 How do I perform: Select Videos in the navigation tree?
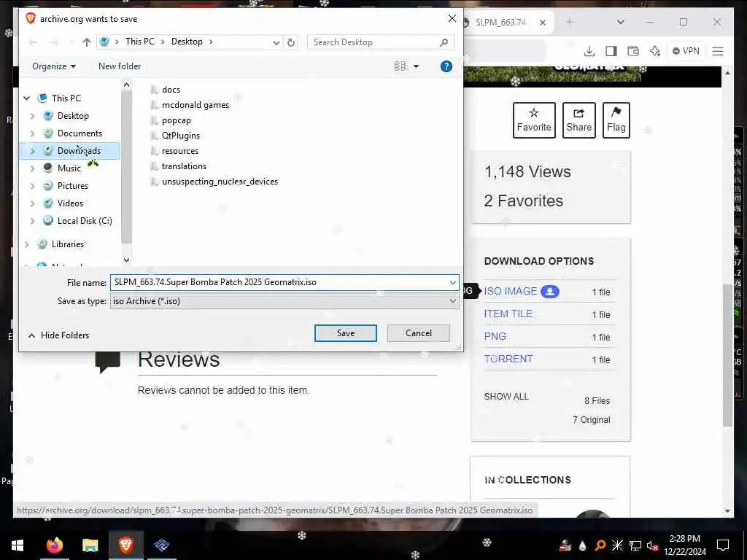[x=70, y=203]
